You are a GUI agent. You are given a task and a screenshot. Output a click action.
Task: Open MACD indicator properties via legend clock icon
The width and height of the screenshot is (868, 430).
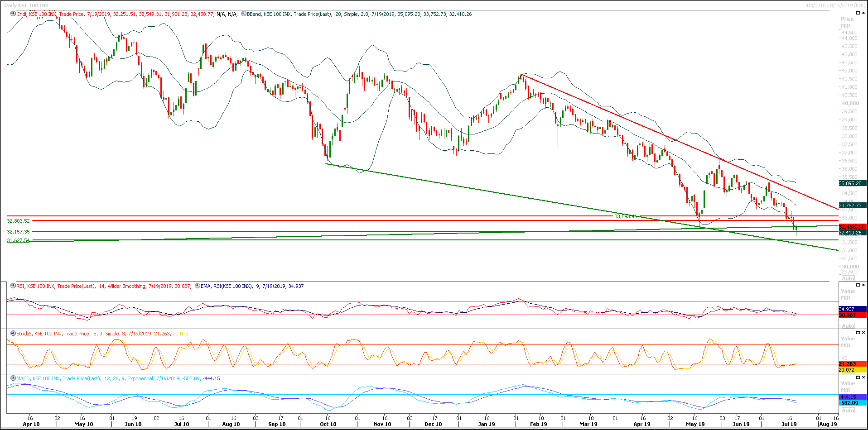coord(12,378)
